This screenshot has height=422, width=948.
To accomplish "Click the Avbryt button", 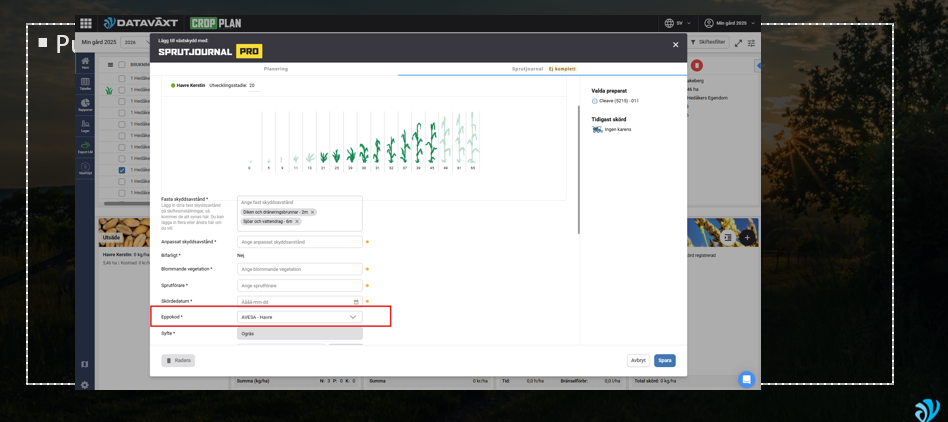I will click(x=638, y=360).
